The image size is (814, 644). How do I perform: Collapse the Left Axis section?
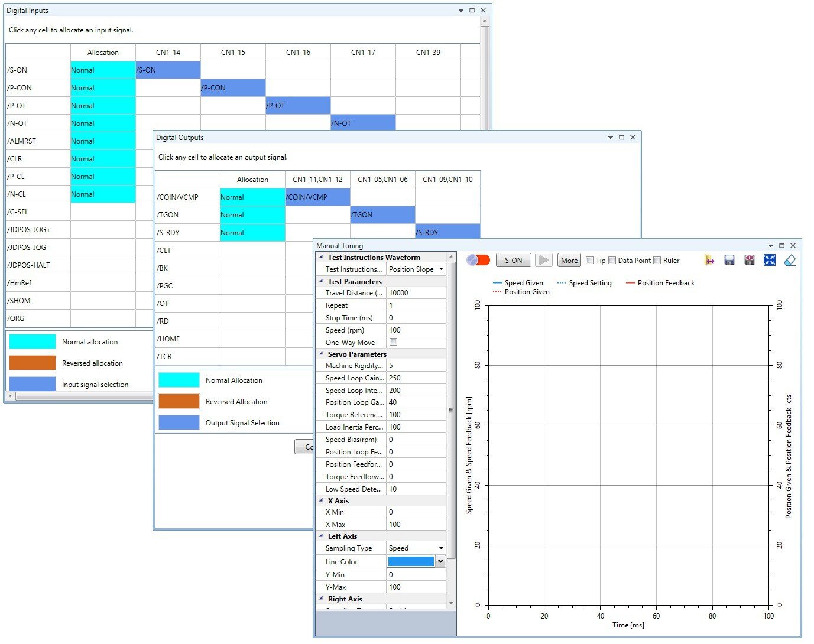[x=321, y=536]
